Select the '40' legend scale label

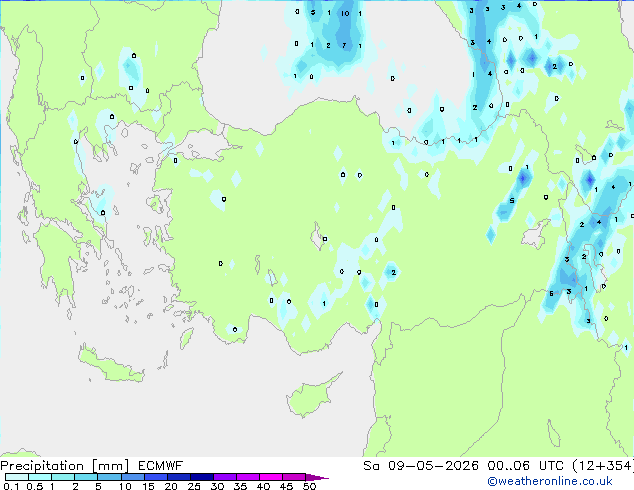tap(263, 486)
